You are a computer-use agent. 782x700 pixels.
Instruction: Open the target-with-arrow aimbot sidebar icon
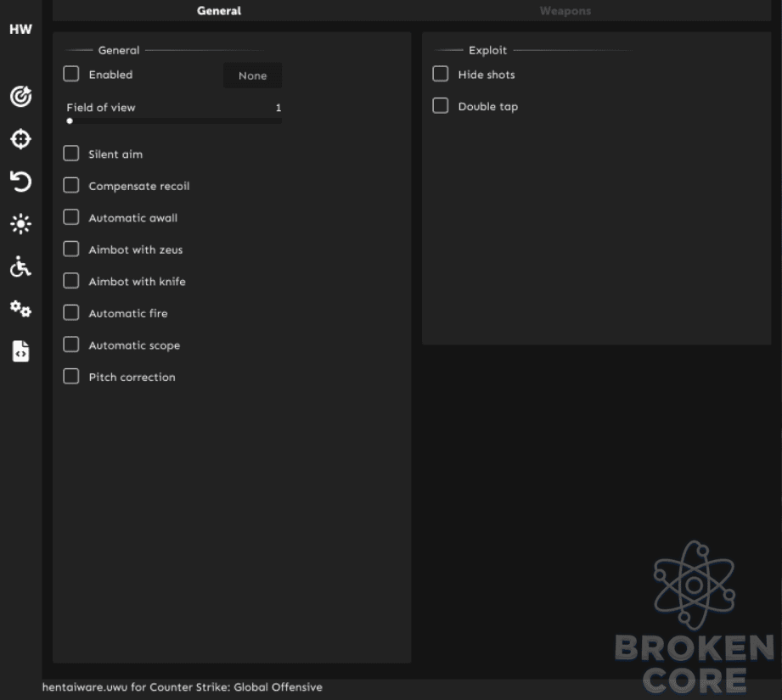[21, 96]
